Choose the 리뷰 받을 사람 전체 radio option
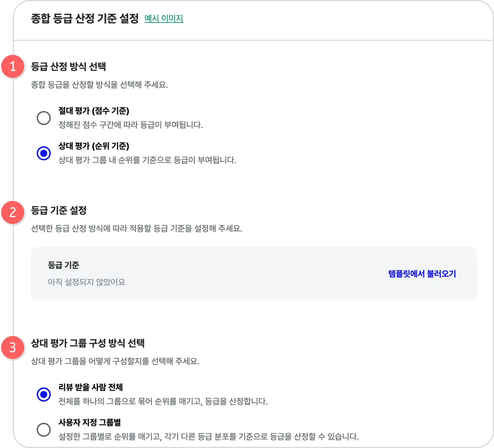 (44, 394)
